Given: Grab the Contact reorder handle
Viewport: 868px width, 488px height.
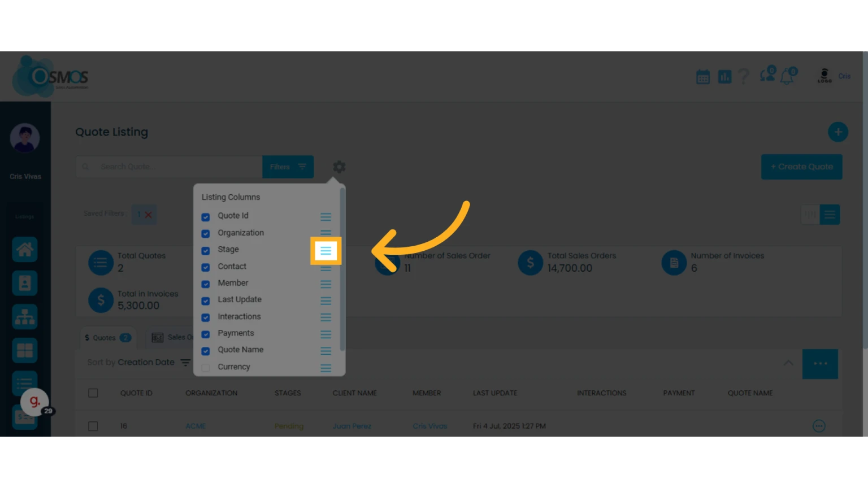Looking at the screenshot, I should pos(326,268).
